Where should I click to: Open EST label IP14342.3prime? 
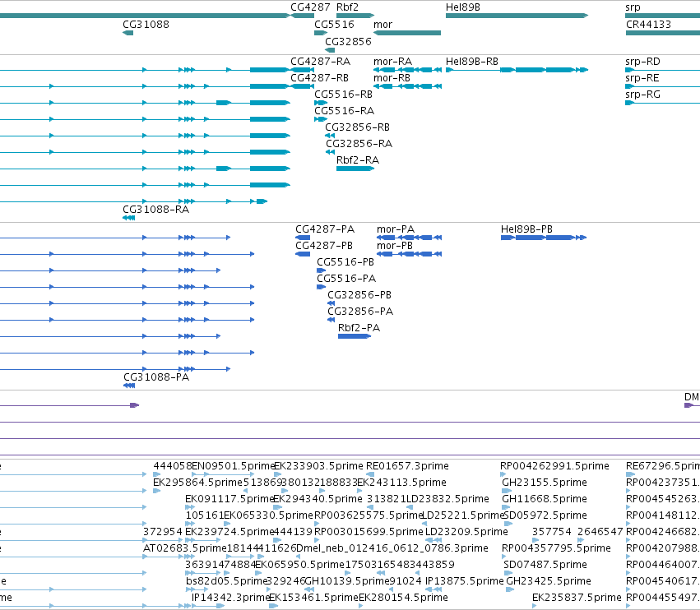click(x=230, y=598)
